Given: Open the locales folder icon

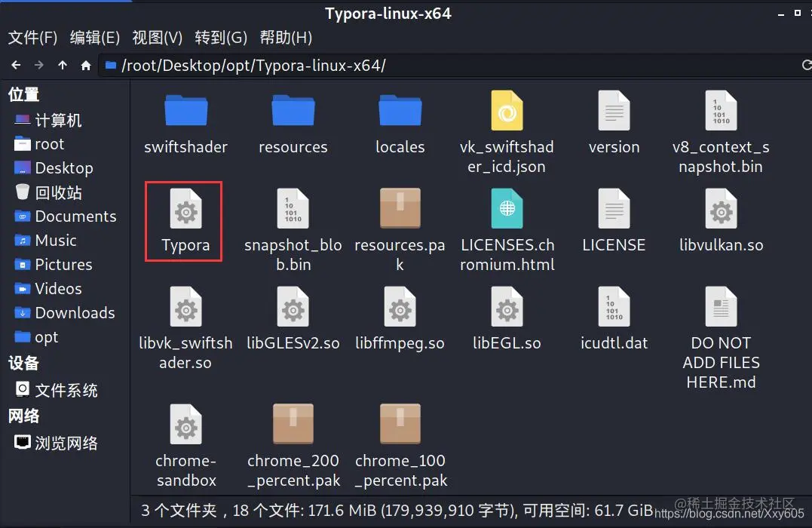Looking at the screenshot, I should tap(400, 110).
